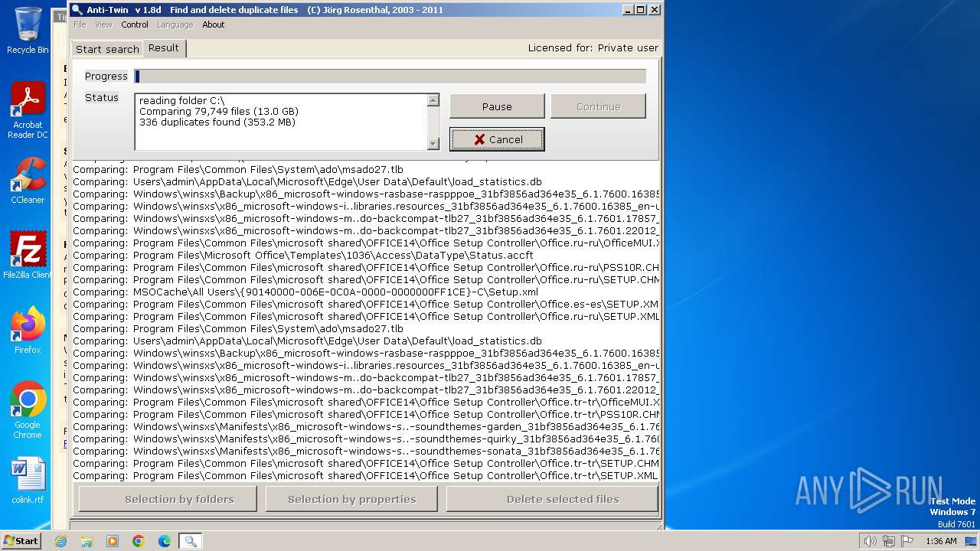Open the Start menu

pos(21,541)
